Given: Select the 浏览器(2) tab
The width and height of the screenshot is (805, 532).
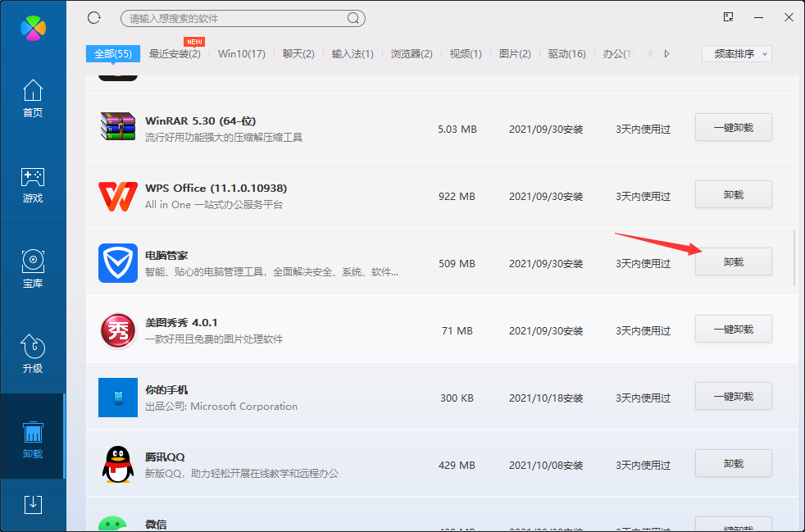Looking at the screenshot, I should (412, 54).
